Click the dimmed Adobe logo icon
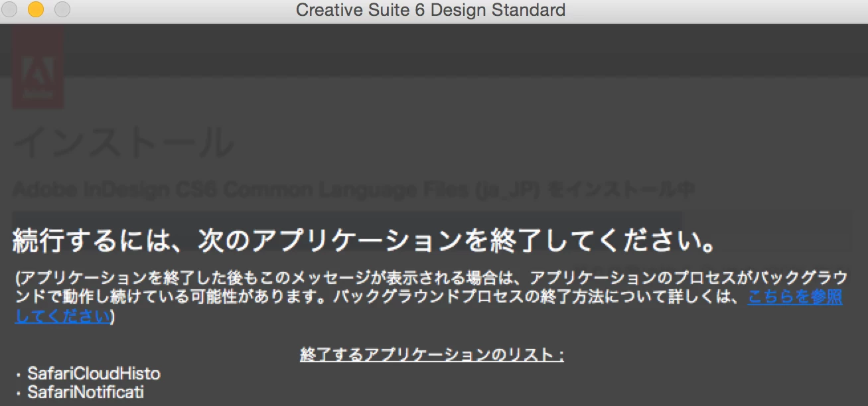Image resolution: width=868 pixels, height=406 pixels. [38, 66]
